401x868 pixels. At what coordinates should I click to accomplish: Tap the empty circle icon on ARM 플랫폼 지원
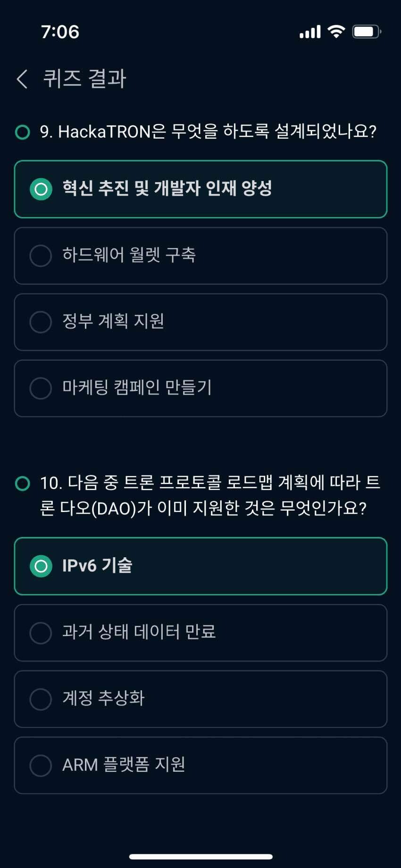tap(41, 766)
